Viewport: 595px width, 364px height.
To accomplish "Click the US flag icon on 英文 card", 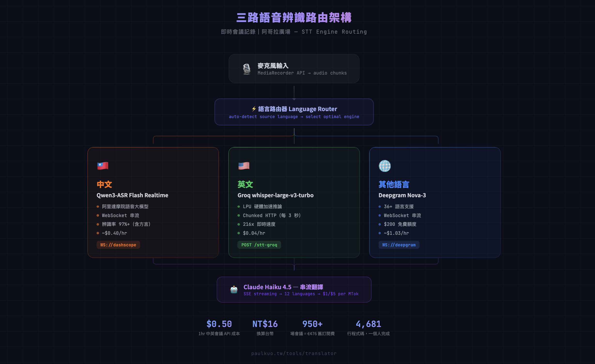I will point(244,166).
